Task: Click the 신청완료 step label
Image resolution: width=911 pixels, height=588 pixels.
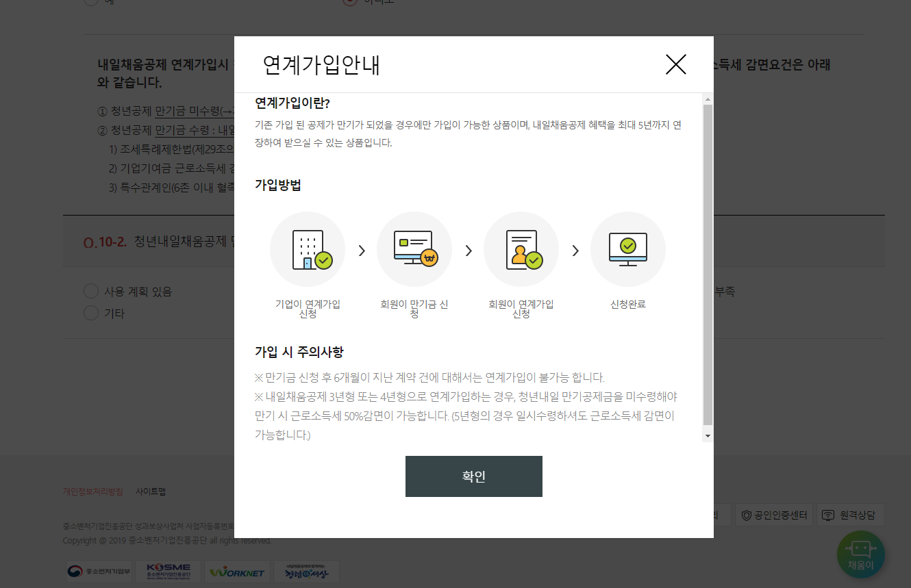Action: click(628, 305)
